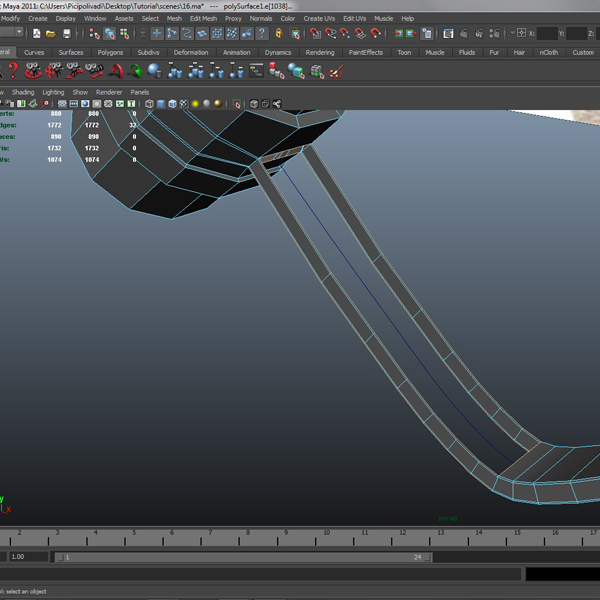Enable snap to points magnet
600x600 pixels.
[345, 34]
